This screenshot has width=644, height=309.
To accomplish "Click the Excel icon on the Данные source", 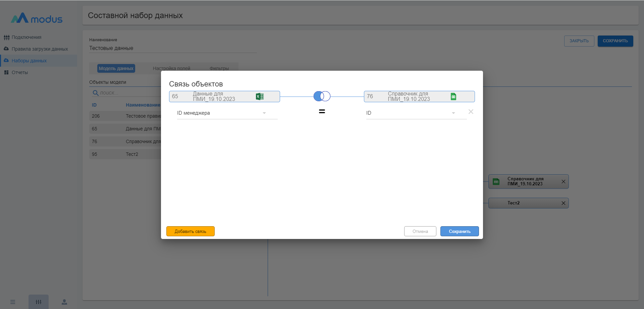I will [x=260, y=97].
